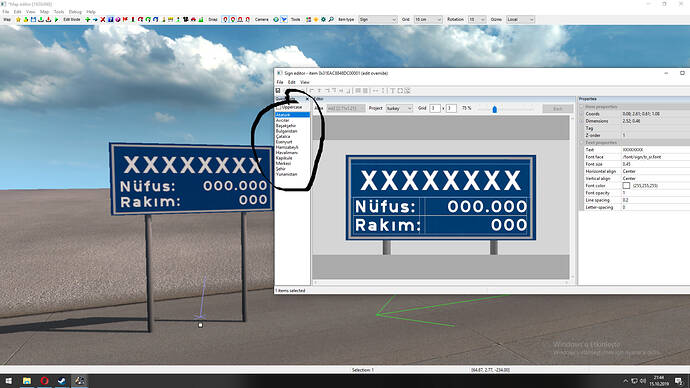Open notification center in system tray
This screenshot has width=690, height=388.
(x=679, y=381)
